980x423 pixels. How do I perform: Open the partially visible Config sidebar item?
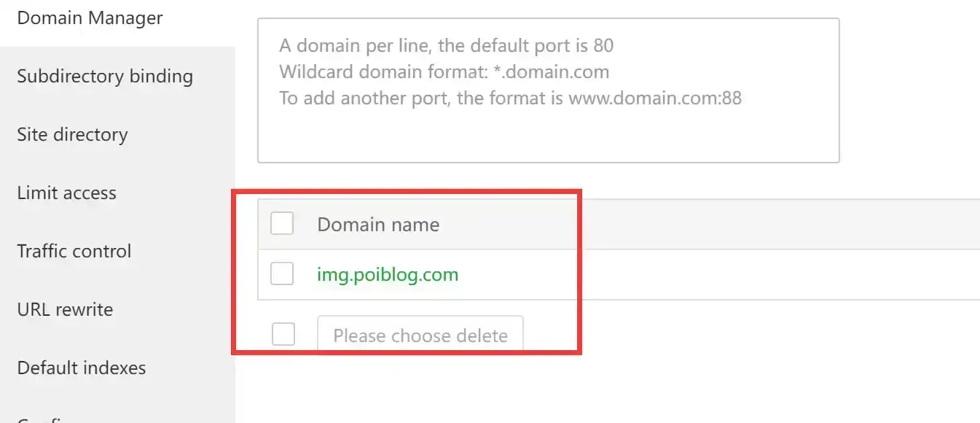tap(44, 419)
